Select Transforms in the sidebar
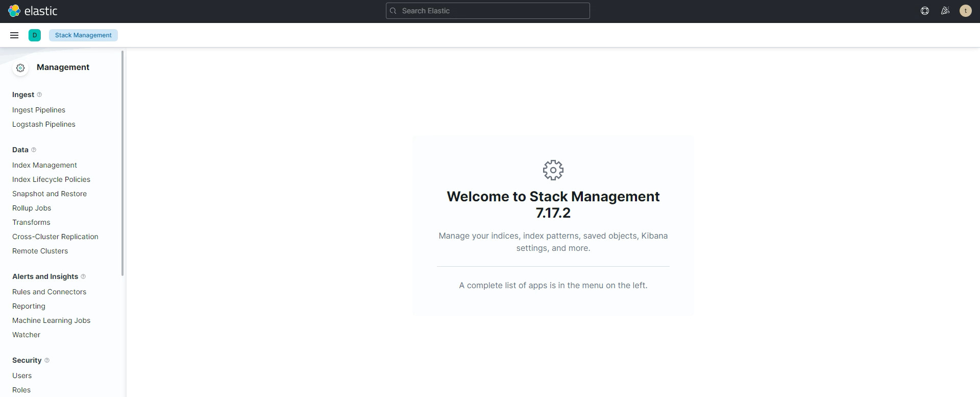The height and width of the screenshot is (397, 980). pos(31,222)
